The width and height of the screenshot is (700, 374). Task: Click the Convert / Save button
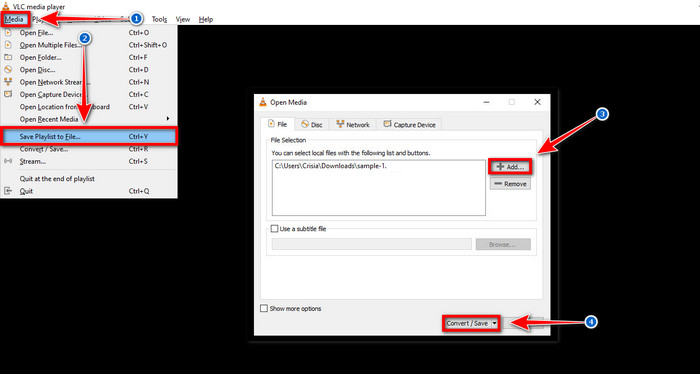[467, 324]
